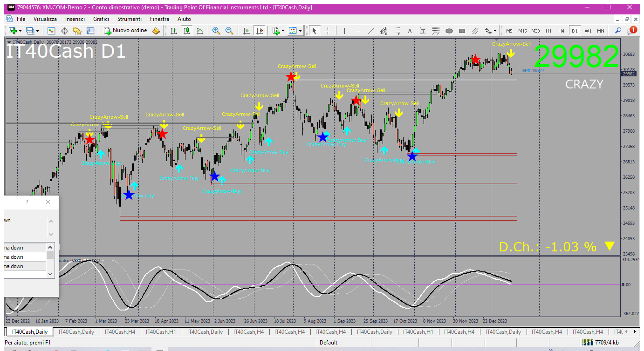Open the Terminal window icon
The image size is (644, 351).
click(x=90, y=31)
